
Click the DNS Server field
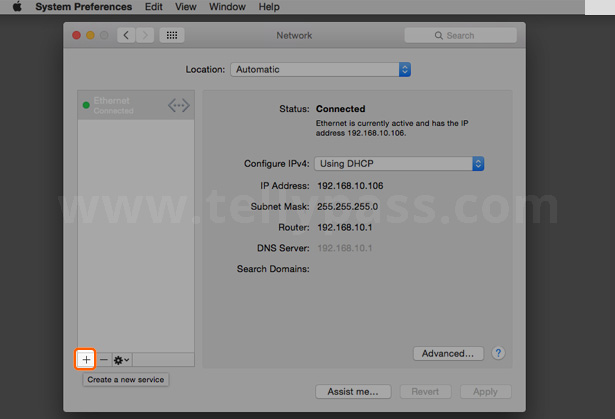point(344,248)
